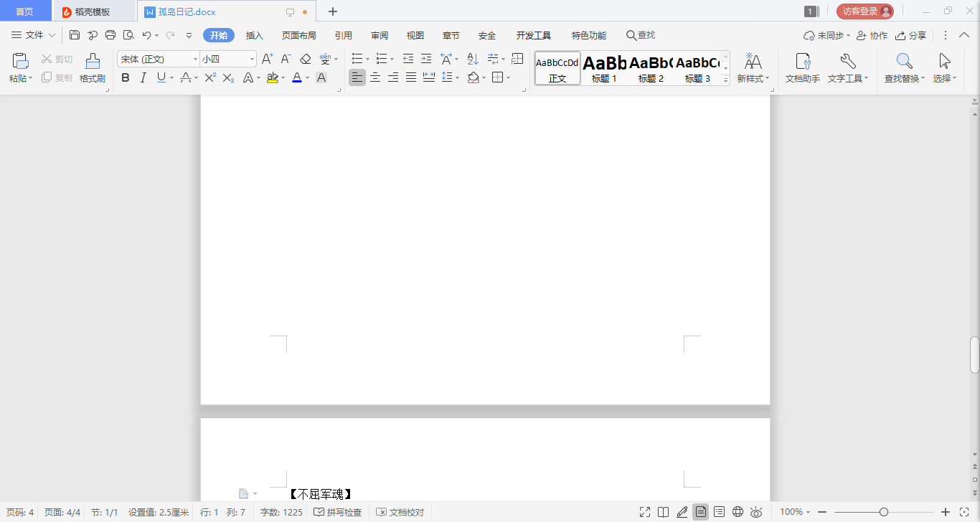Click the 查找 search box

[x=641, y=35]
